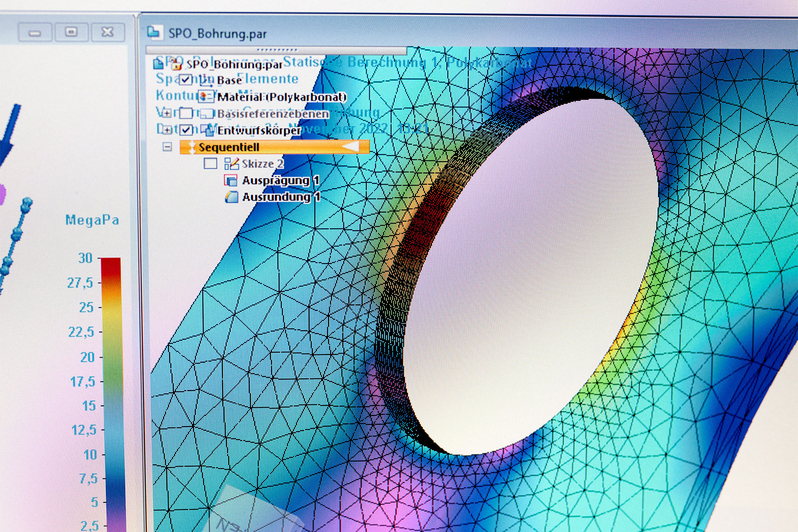Click the Basisreferenzebenen planes icon
The width and height of the screenshot is (798, 532).
click(x=207, y=114)
